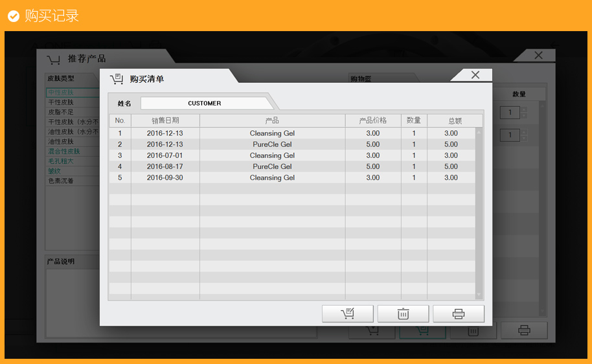The image size is (592, 364).
Task: Click the cart icon beside 推荐产品 title
Action: coord(54,59)
